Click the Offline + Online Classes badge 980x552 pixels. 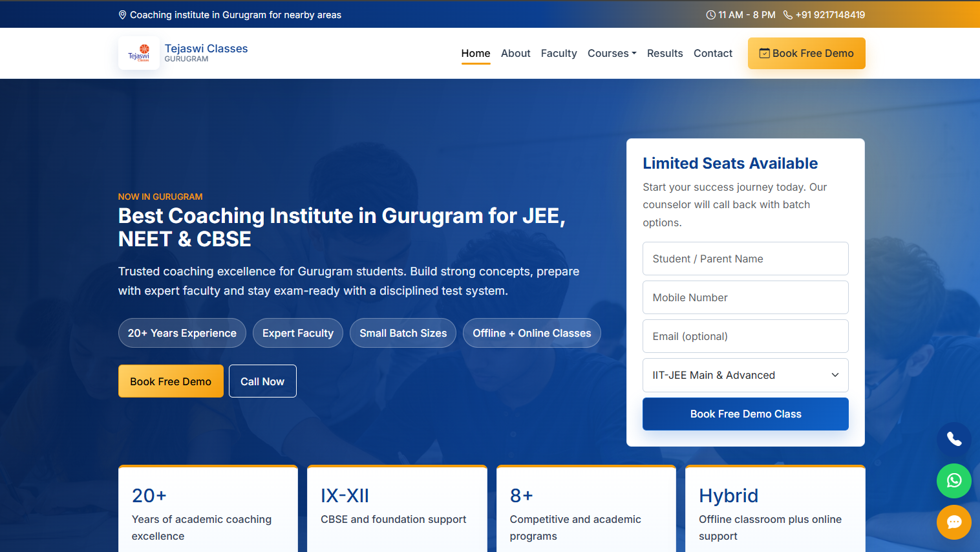click(x=532, y=333)
